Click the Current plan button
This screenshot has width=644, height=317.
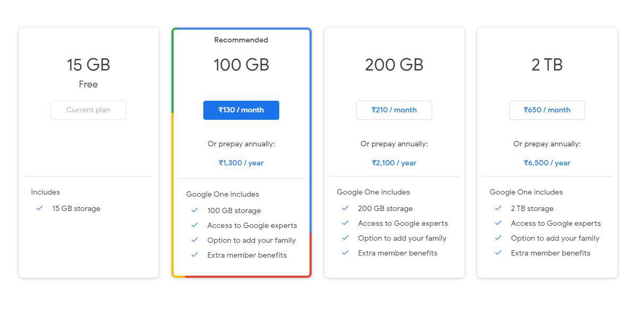[88, 110]
